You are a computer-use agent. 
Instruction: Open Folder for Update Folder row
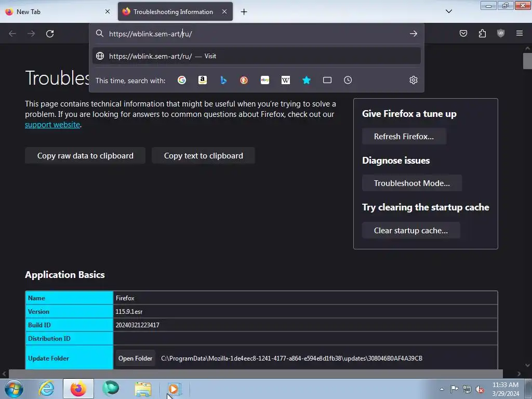tap(136, 358)
